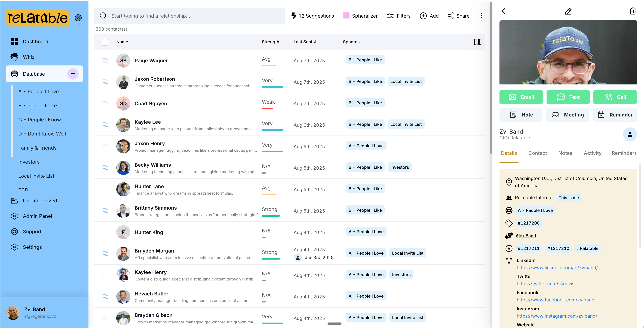This screenshot has width=644, height=328.
Task: Open the Filters panel
Action: pos(399,16)
